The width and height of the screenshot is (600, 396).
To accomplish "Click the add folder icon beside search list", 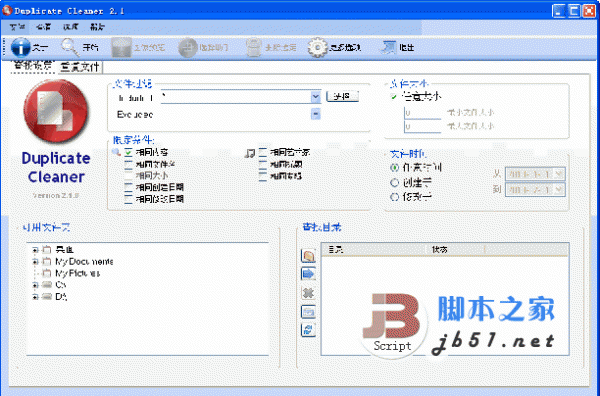I will pyautogui.click(x=308, y=256).
